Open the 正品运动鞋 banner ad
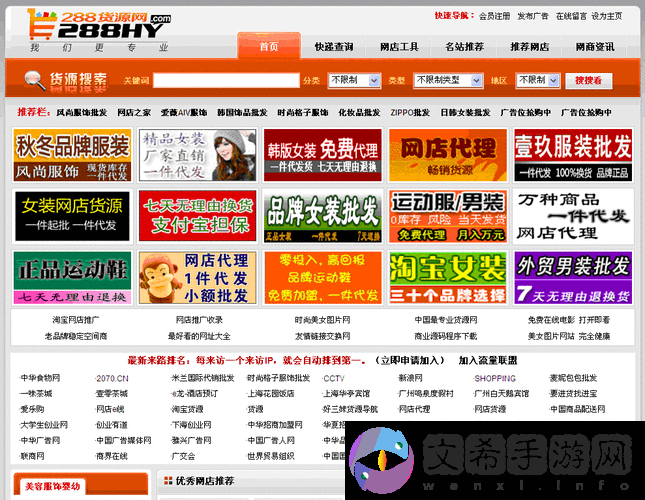645x500 pixels. point(72,278)
